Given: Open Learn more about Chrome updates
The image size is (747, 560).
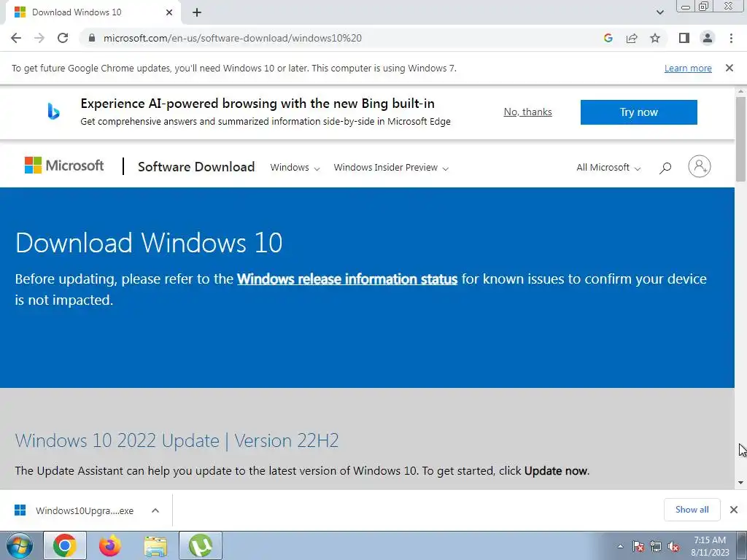Looking at the screenshot, I should (688, 68).
